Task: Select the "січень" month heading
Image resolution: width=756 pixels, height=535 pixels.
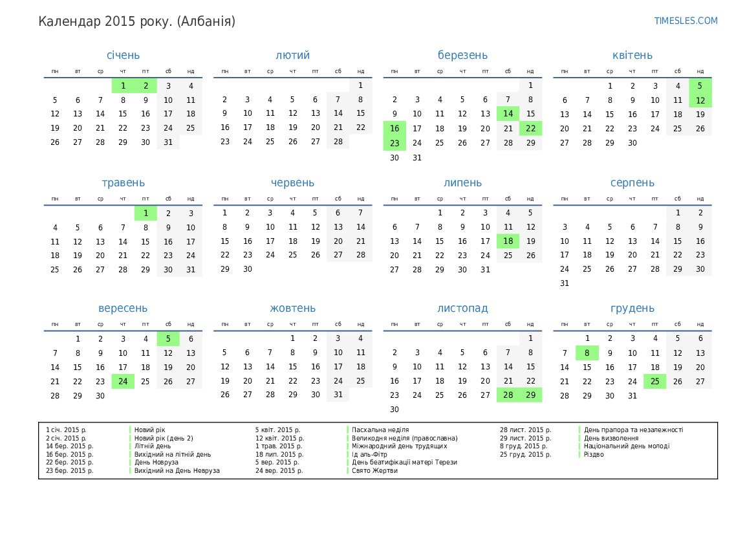Action: coord(123,56)
